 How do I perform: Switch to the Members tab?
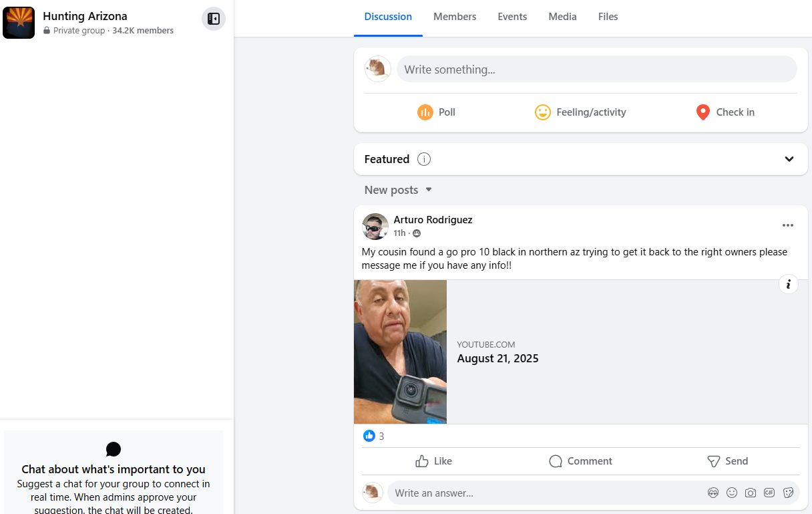tap(455, 17)
